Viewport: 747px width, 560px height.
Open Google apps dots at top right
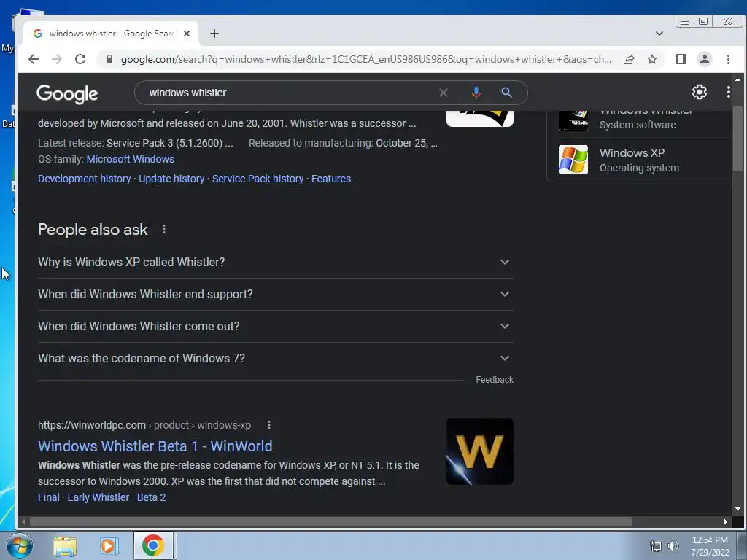[729, 92]
